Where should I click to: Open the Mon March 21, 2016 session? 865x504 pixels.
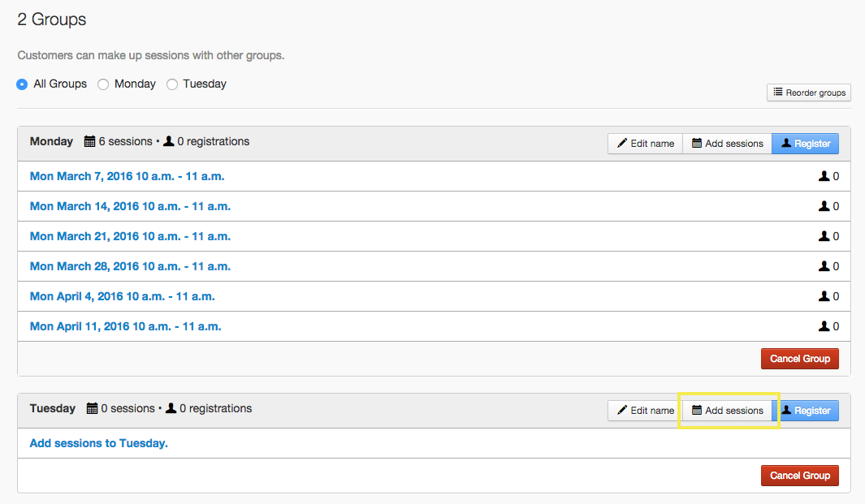click(x=130, y=236)
